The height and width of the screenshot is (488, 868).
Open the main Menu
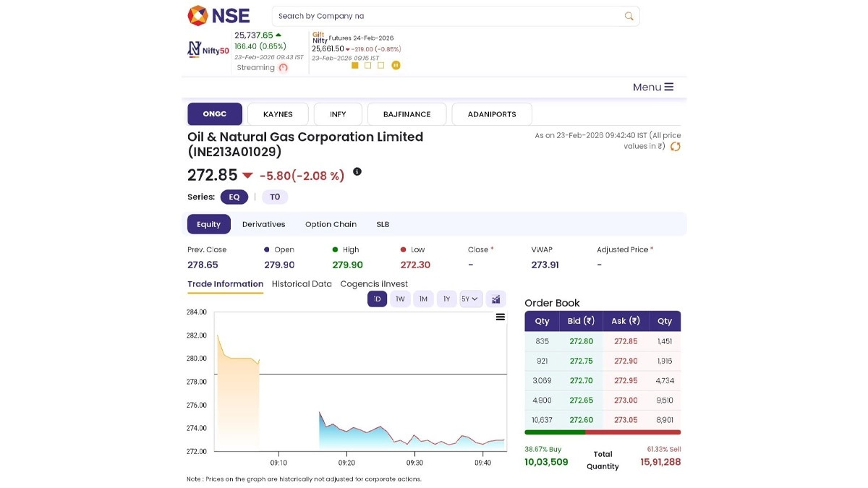[x=652, y=87]
